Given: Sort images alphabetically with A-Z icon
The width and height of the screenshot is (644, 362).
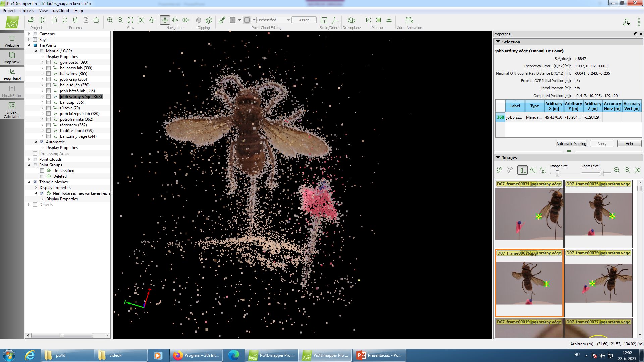Looking at the screenshot, I should pos(543,170).
